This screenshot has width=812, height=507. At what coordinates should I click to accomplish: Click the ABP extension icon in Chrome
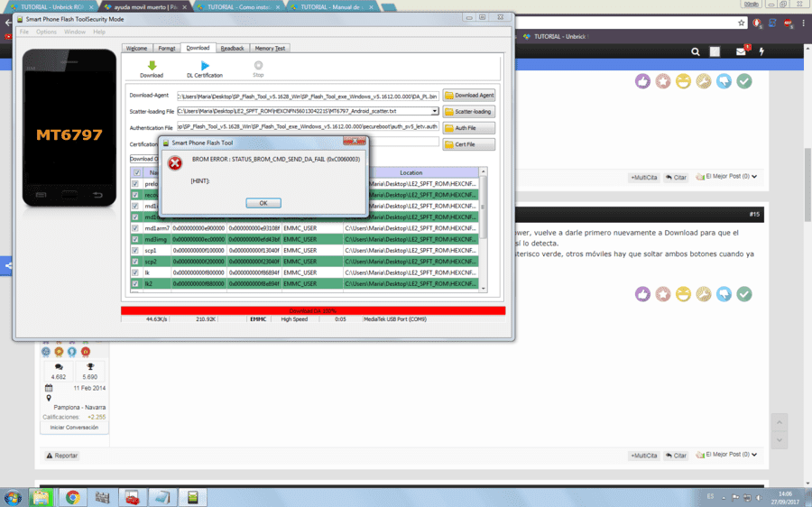pyautogui.click(x=788, y=23)
